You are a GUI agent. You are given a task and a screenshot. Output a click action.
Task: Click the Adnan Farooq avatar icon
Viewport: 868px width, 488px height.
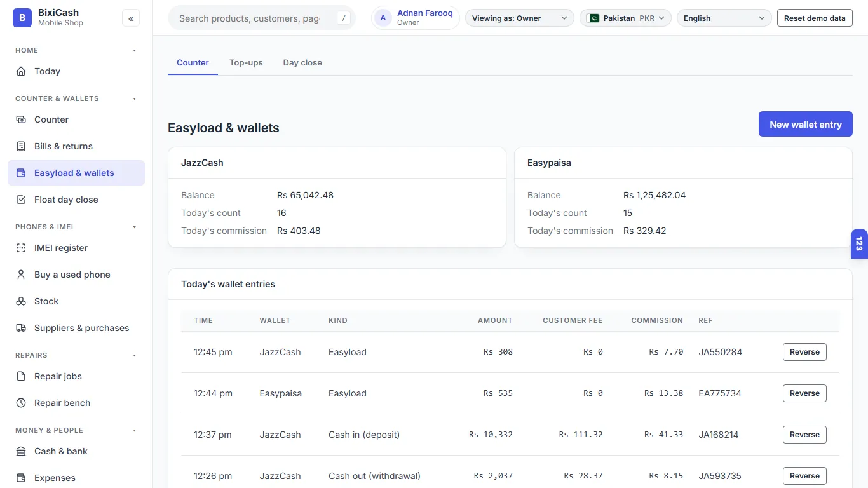click(x=383, y=18)
